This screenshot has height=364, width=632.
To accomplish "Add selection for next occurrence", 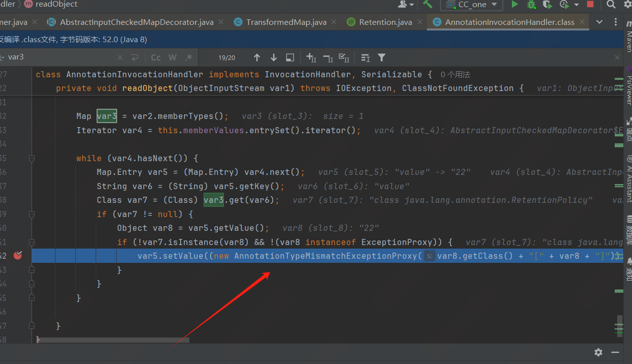I will [x=311, y=57].
